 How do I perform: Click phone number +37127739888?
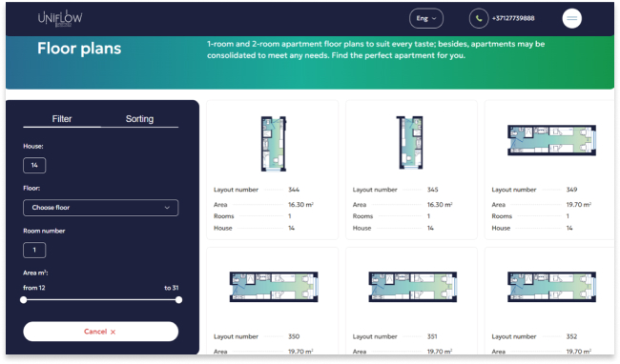pos(513,18)
